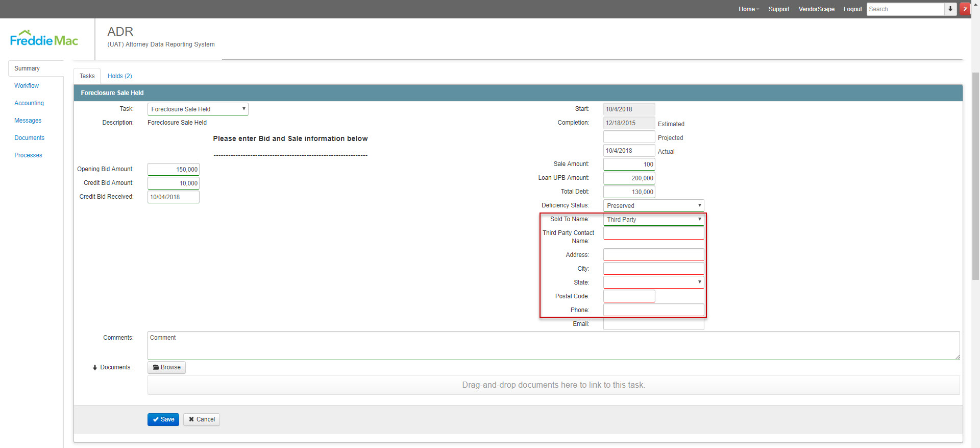Viewport: 980px width, 448px height.
Task: Click the City field
Action: [654, 269]
